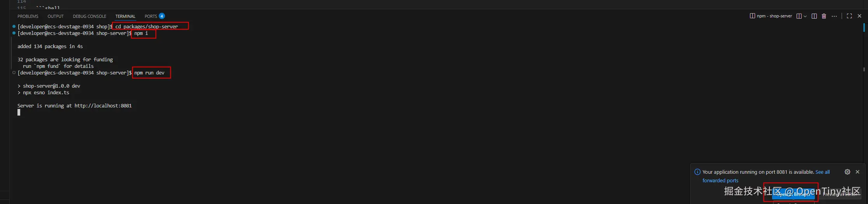The image size is (868, 204).
Task: Dismiss the port 8081 notification
Action: pos(858,172)
